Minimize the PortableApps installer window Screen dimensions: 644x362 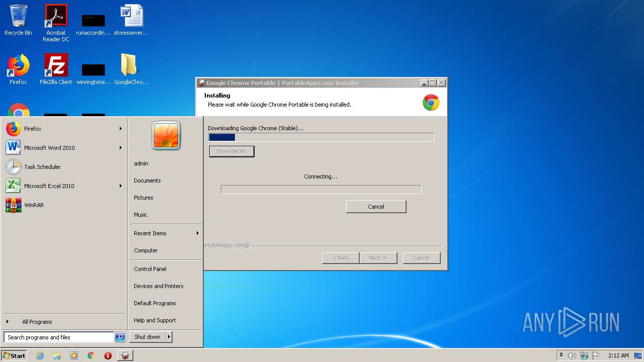click(x=424, y=83)
